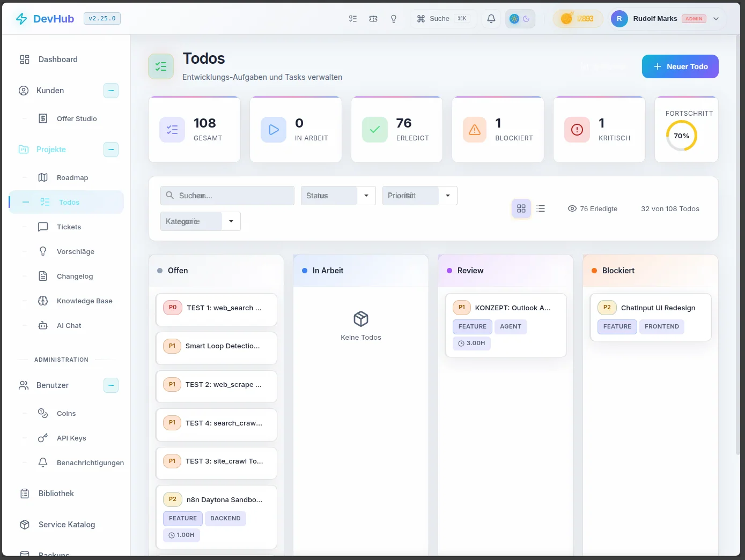Click the 108 Gesamt stat card
This screenshot has width=745, height=560.
pyautogui.click(x=194, y=130)
